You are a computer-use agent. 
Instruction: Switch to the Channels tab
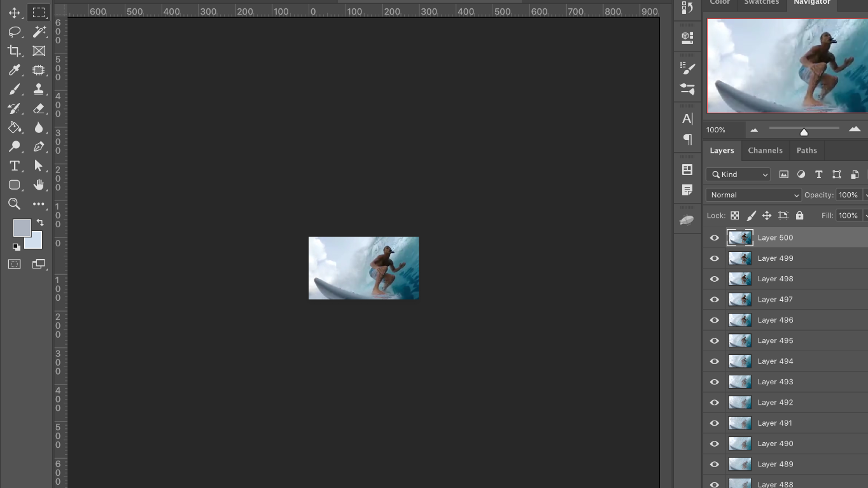[765, 151]
